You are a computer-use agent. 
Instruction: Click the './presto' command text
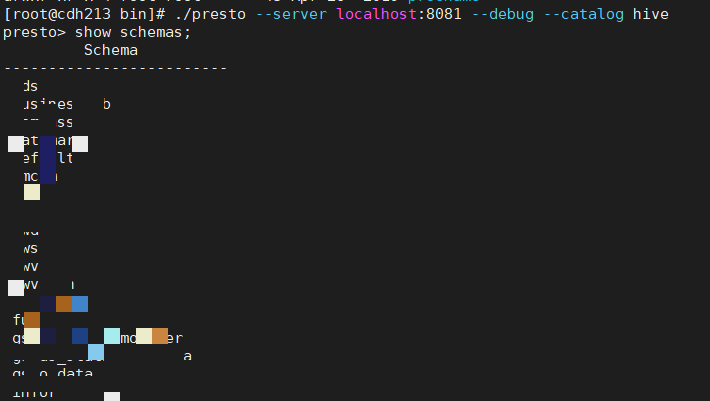210,14
